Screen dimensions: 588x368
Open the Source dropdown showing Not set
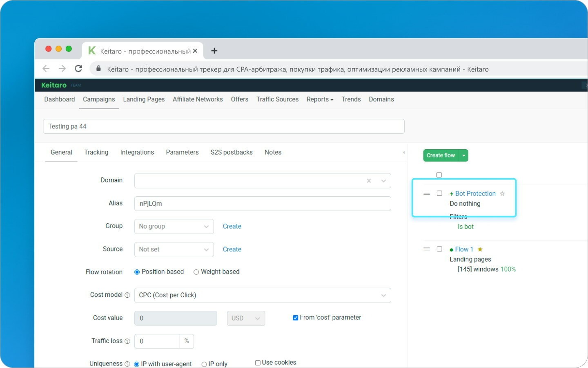coord(174,249)
